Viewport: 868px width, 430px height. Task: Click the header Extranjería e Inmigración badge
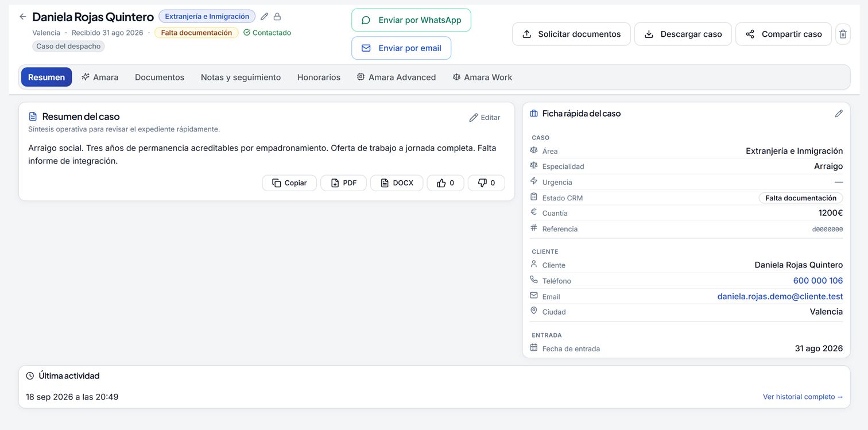(x=207, y=16)
